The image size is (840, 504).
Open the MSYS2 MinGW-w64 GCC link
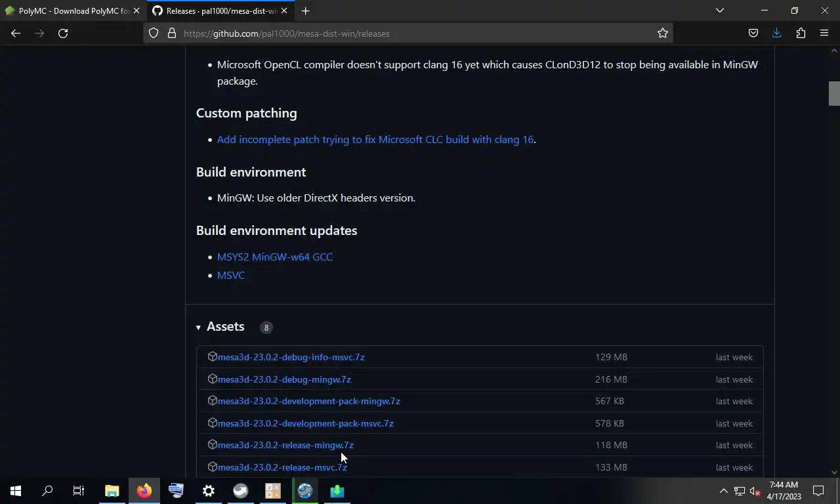[x=275, y=257]
